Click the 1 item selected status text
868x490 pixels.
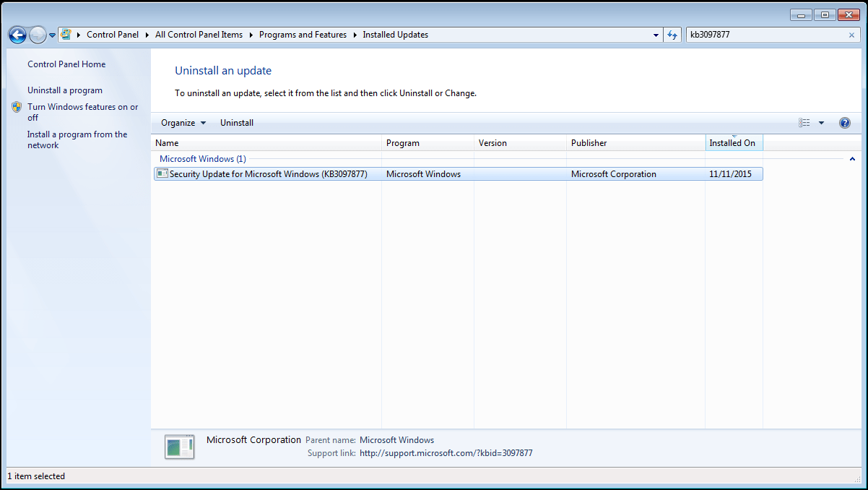click(36, 476)
